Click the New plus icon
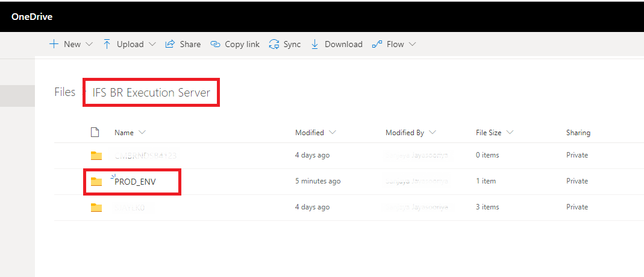 click(x=54, y=44)
